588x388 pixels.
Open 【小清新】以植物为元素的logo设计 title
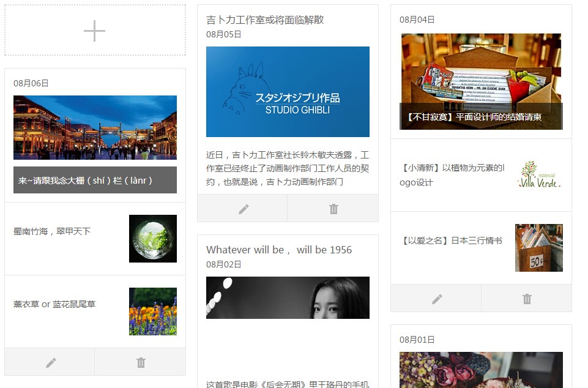point(452,175)
